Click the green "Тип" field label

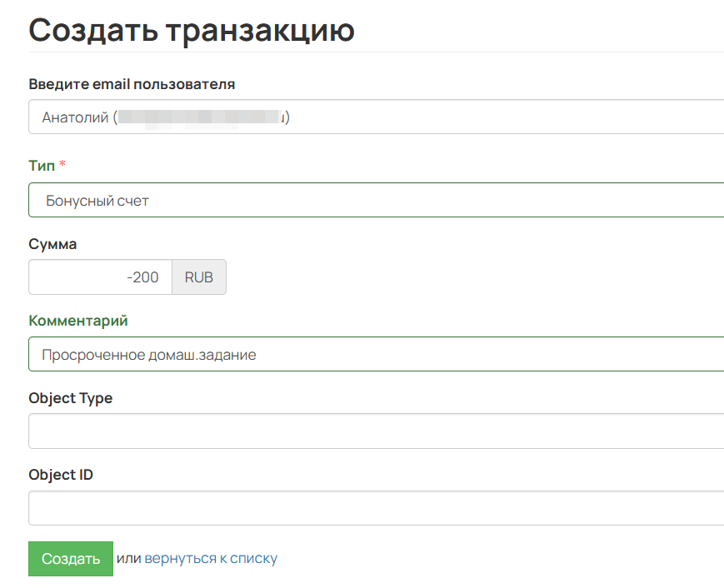click(x=40, y=166)
